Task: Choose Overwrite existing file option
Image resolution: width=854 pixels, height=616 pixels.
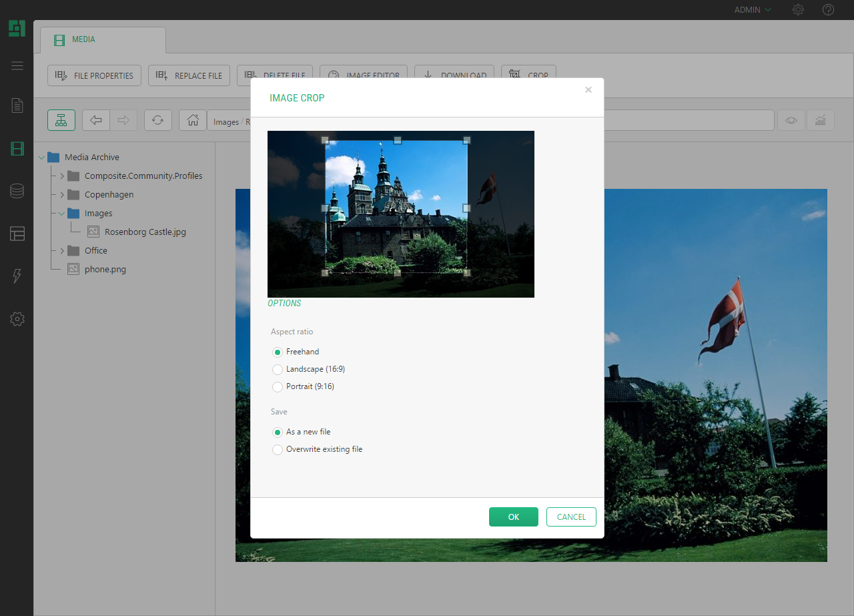Action: click(278, 450)
